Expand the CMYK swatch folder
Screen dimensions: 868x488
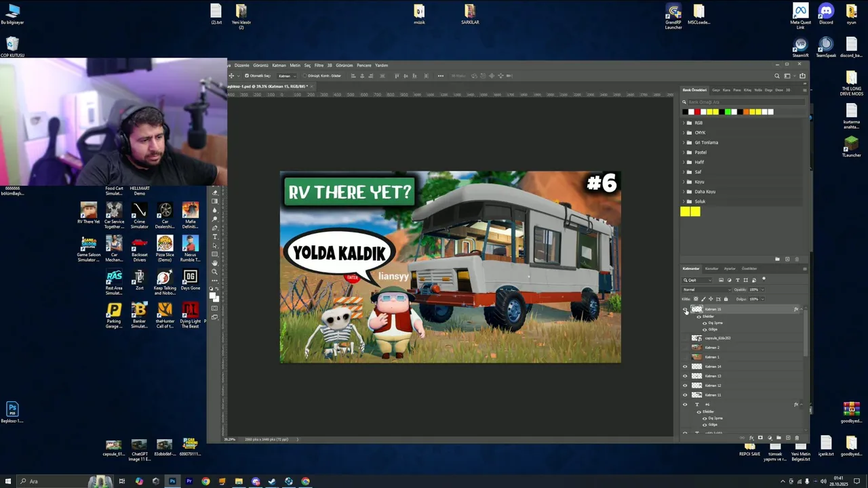[683, 133]
